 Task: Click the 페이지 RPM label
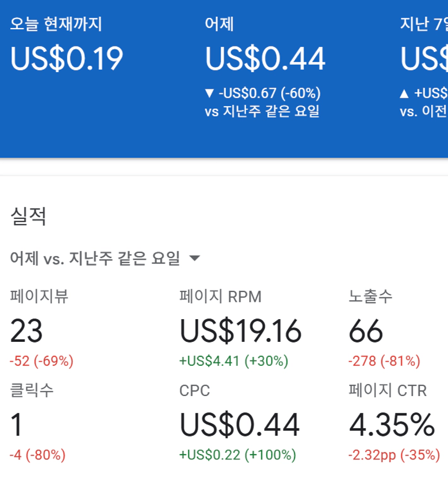[220, 296]
